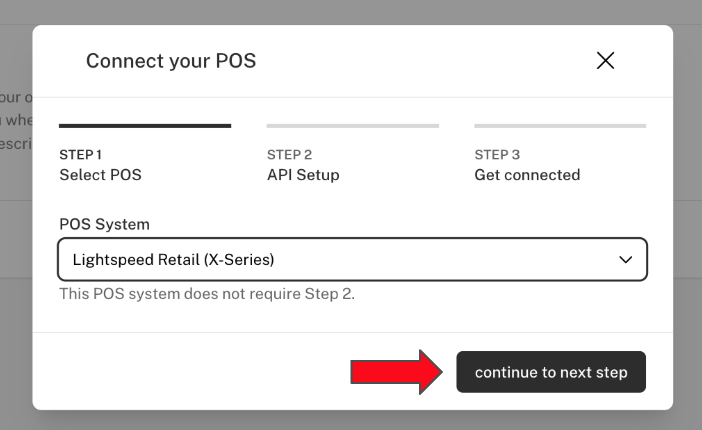Click the dark Step 1 progress bar
Image resolution: width=702 pixels, height=430 pixels.
[145, 126]
